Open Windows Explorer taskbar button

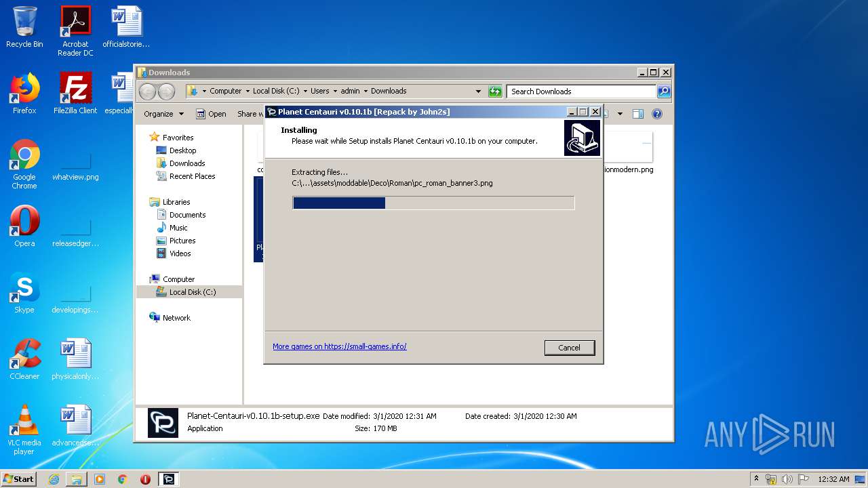click(x=77, y=479)
